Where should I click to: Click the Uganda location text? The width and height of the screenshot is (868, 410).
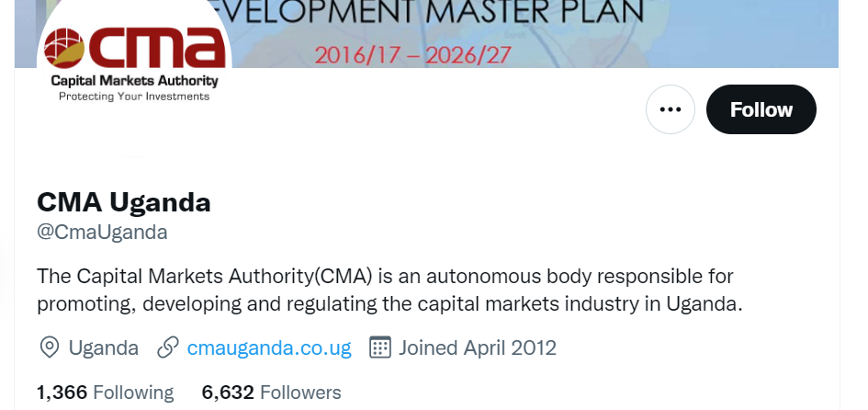pyautogui.click(x=104, y=347)
